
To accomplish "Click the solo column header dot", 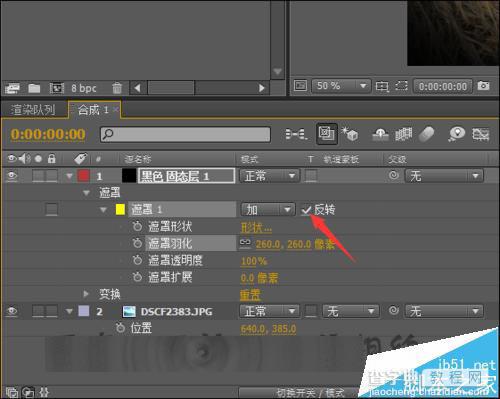I will coord(38,159).
